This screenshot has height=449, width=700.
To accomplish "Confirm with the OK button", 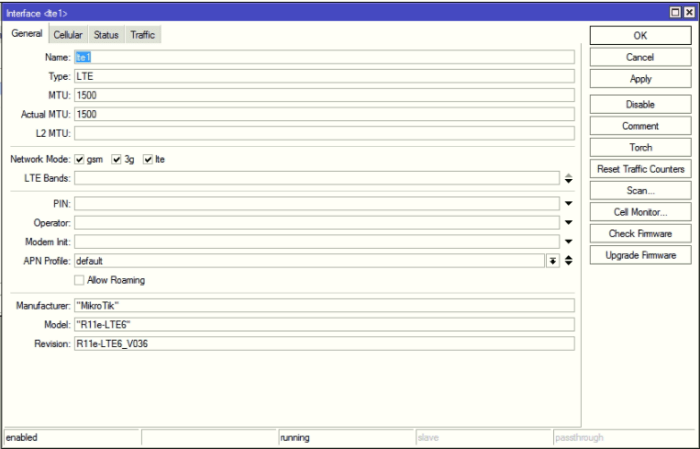I will pyautogui.click(x=640, y=36).
